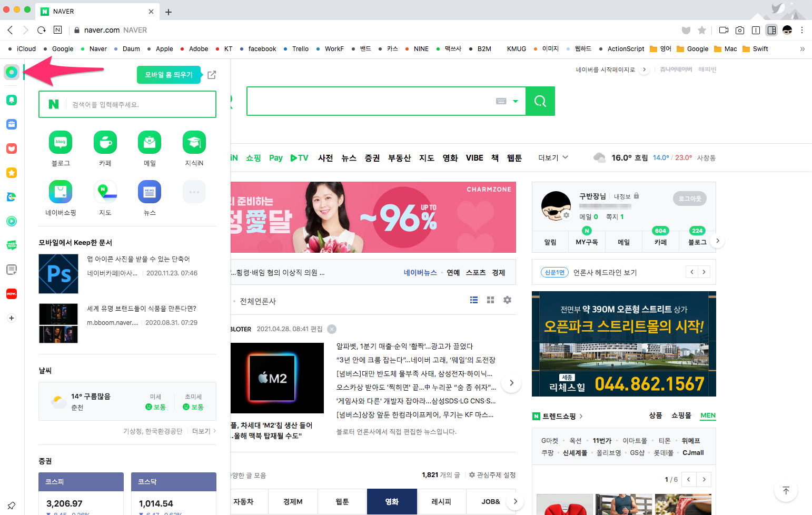Open the Trello bookmark
The height and width of the screenshot is (515, 812).
click(296, 49)
